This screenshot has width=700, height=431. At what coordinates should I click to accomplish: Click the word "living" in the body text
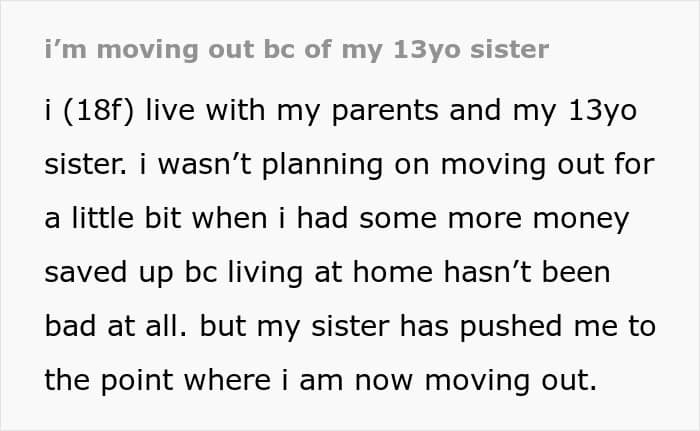coord(265,273)
